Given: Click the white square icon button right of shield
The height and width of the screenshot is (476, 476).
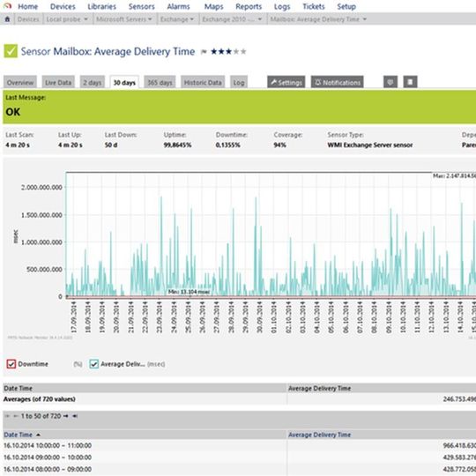Looking at the screenshot, I should point(410,82).
